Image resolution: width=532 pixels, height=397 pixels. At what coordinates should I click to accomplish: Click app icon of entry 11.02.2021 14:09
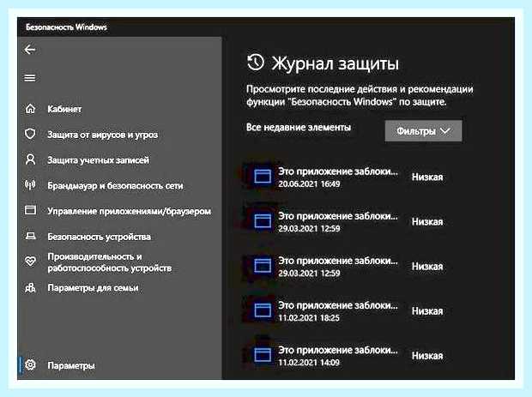263,355
